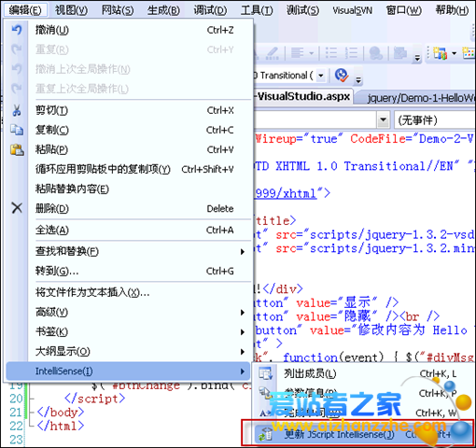Open dropdown arrow beside alignment icon
The height and width of the screenshot is (448, 476).
(x=312, y=53)
